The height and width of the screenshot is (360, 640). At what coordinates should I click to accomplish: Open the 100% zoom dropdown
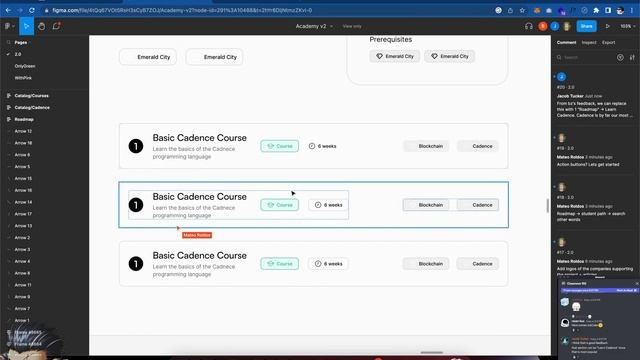point(627,26)
